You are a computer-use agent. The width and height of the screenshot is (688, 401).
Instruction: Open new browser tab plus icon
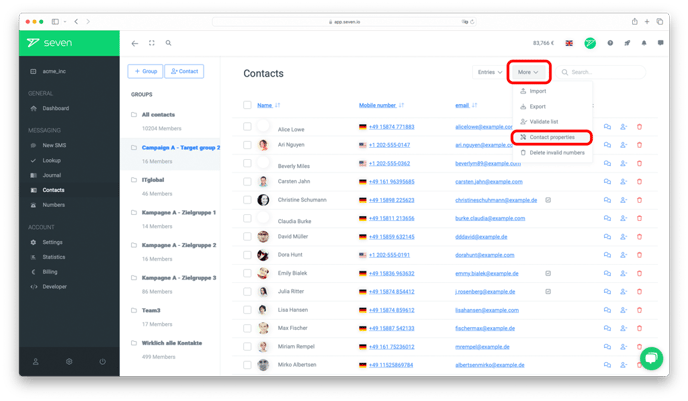pyautogui.click(x=647, y=21)
